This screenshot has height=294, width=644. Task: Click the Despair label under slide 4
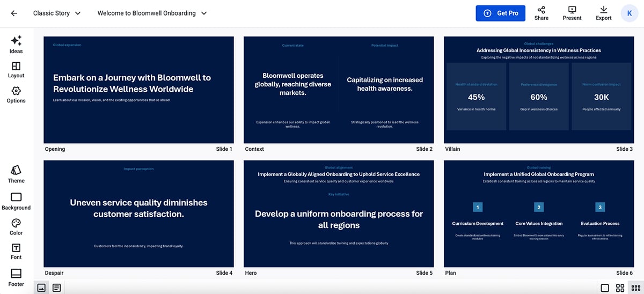[54, 273]
